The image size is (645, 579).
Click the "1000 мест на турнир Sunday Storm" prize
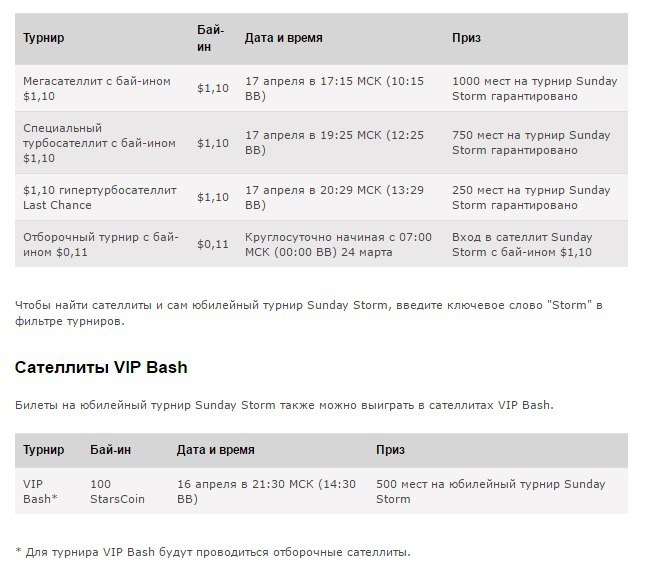click(x=535, y=88)
